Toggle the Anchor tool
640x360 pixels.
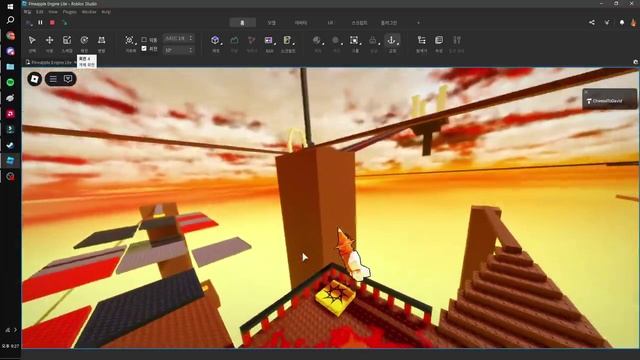391,40
